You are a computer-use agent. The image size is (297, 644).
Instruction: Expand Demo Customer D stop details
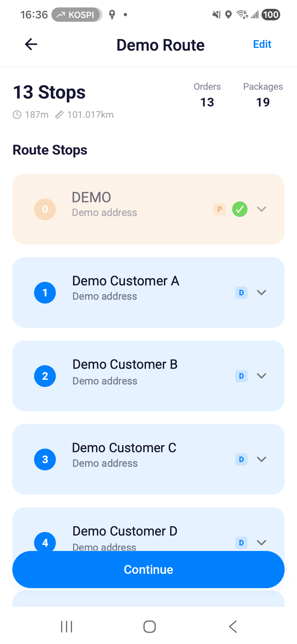coord(262,543)
